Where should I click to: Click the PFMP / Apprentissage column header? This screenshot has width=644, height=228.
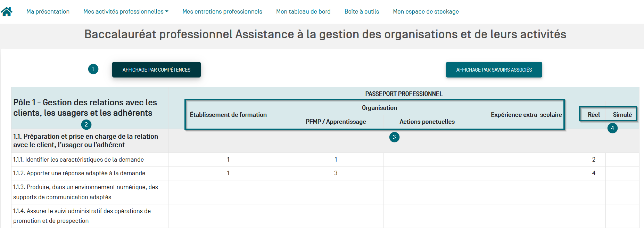tap(336, 122)
